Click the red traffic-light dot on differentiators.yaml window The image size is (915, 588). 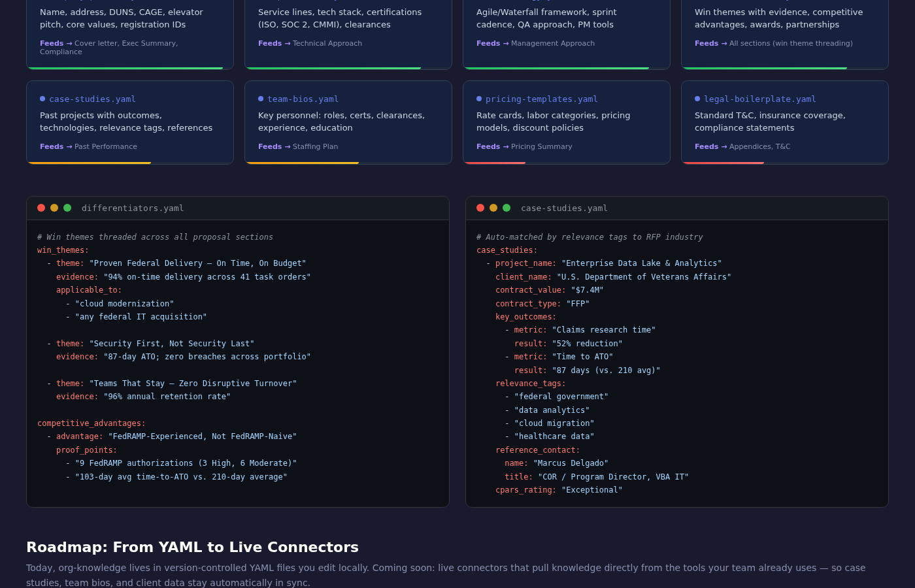[41, 207]
